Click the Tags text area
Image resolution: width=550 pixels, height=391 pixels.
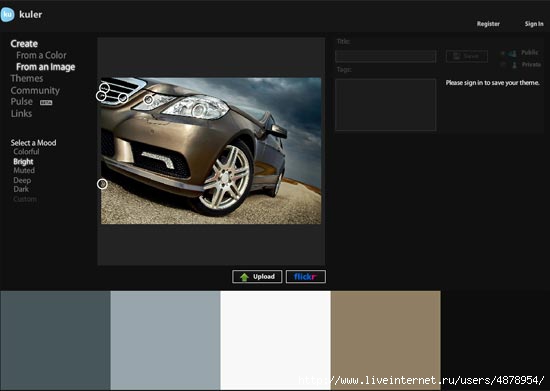tap(385, 105)
